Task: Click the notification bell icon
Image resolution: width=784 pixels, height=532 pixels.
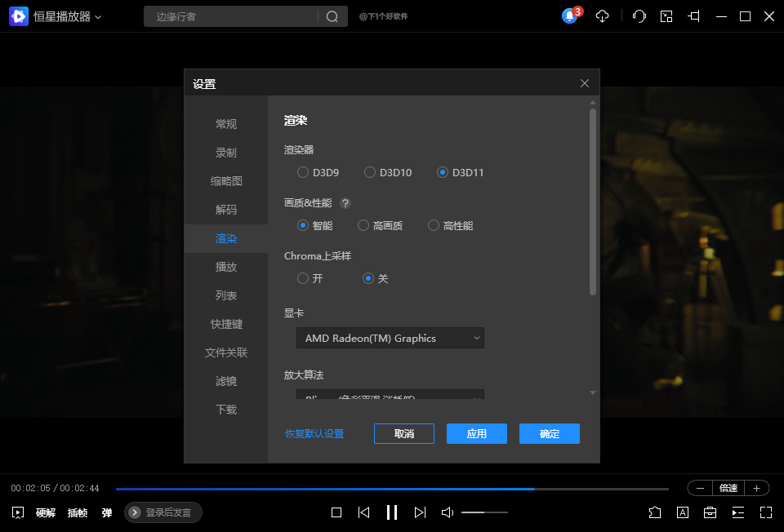Action: coord(569,16)
